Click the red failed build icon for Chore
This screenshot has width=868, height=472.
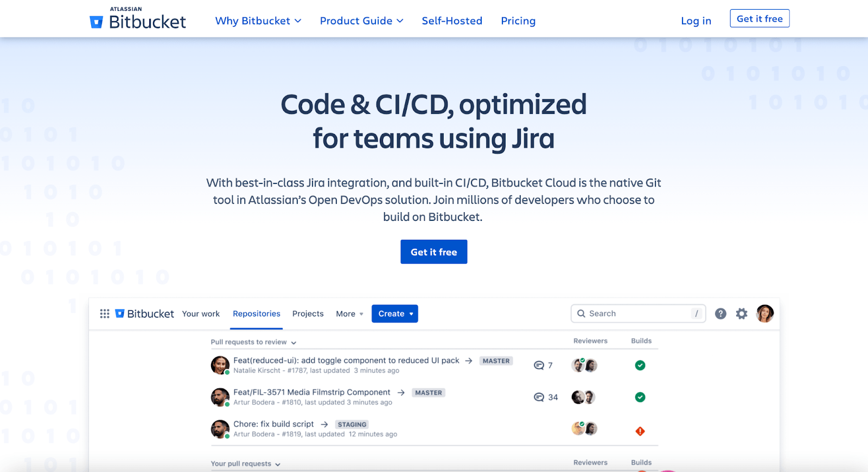point(640,431)
